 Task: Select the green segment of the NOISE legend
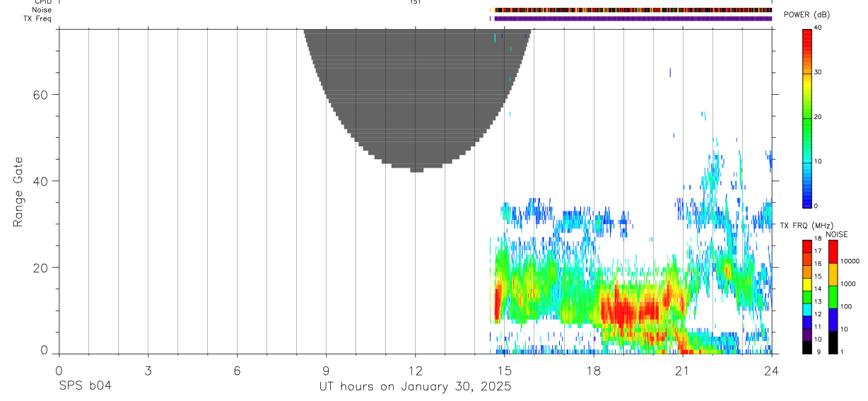(x=833, y=297)
